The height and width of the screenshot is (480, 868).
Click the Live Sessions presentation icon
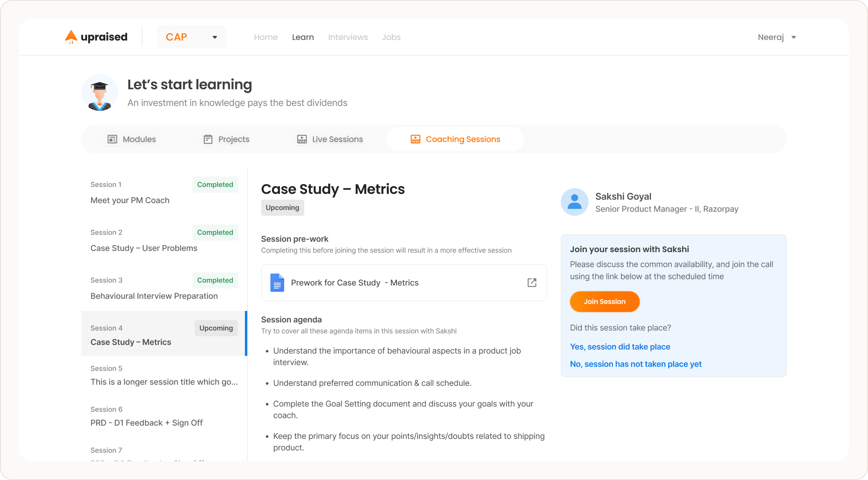pyautogui.click(x=302, y=139)
